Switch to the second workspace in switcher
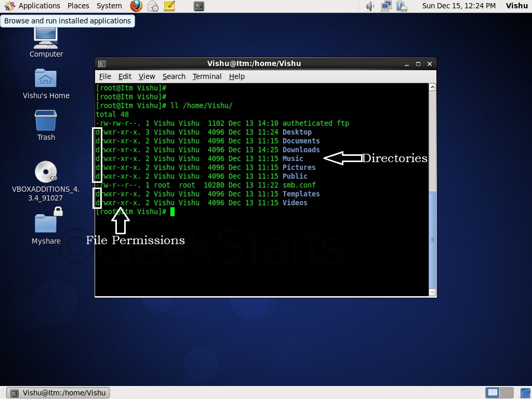This screenshot has width=532, height=399. (507, 393)
